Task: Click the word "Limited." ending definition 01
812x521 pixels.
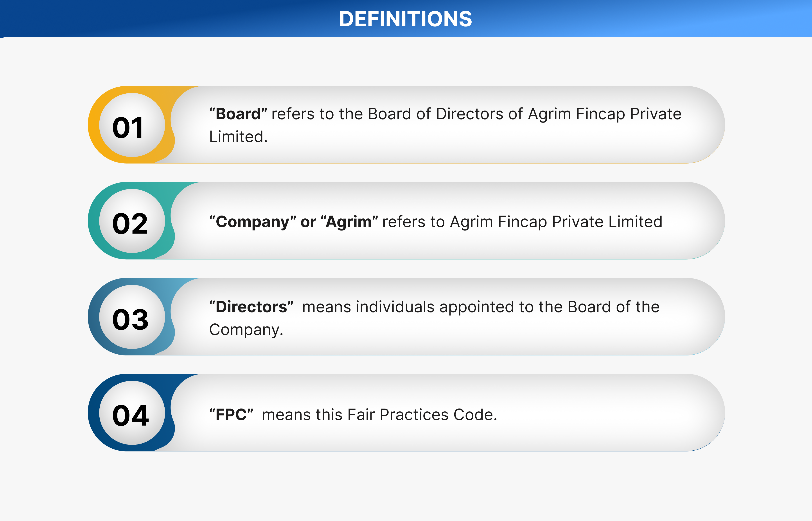Action: point(238,137)
